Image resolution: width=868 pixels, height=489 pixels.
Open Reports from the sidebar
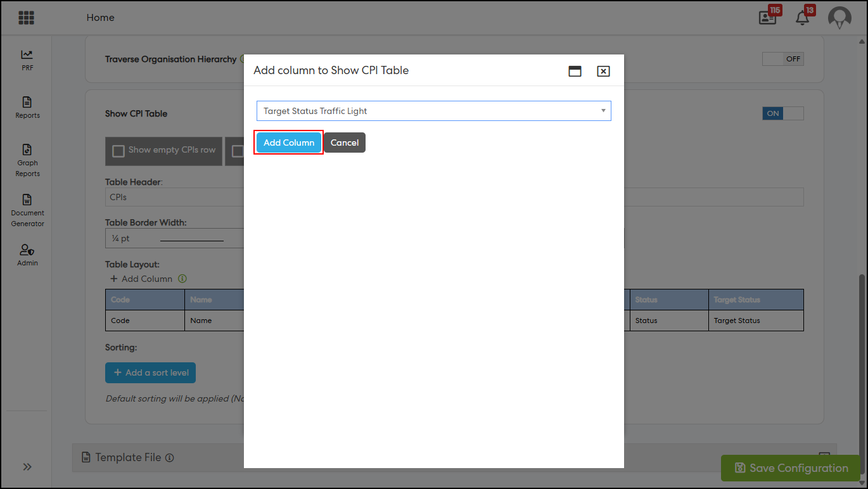tap(27, 107)
